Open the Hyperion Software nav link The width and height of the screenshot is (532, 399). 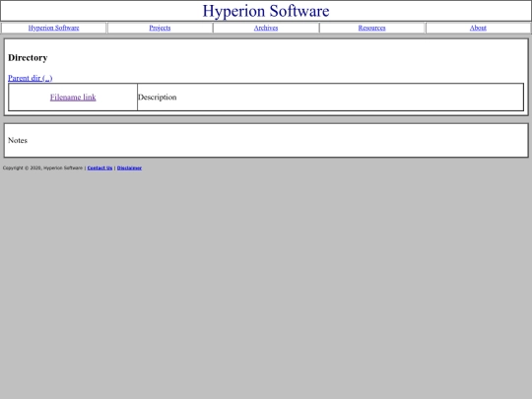pos(53,28)
